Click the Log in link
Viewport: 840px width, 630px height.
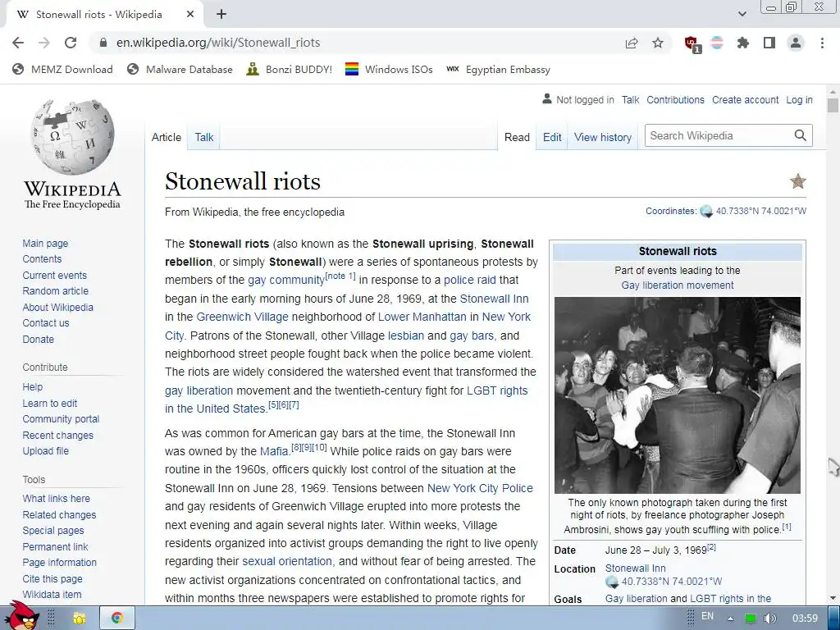coord(799,99)
